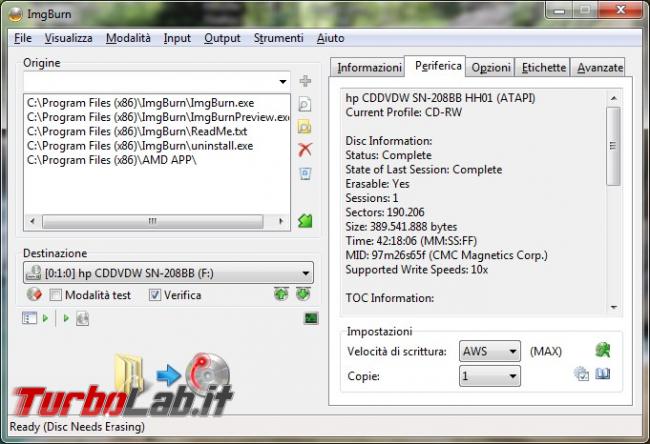Viewport: 650px width, 444px height.
Task: Click the recycle bin clear list icon
Action: [305, 173]
